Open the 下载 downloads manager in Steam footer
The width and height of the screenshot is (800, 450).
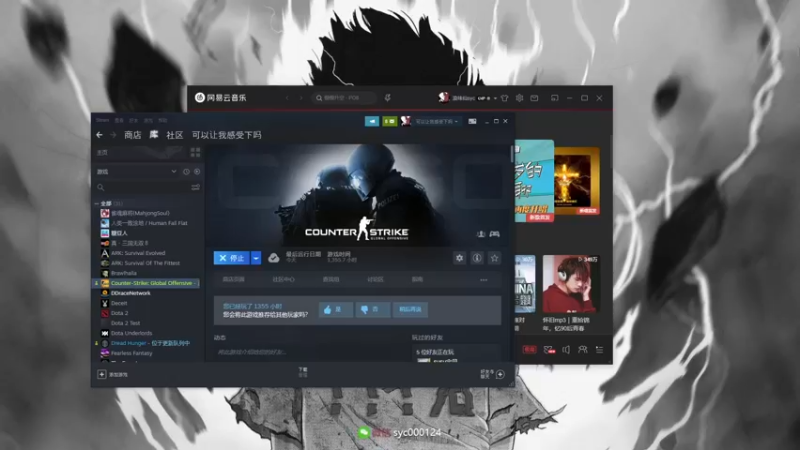303,372
